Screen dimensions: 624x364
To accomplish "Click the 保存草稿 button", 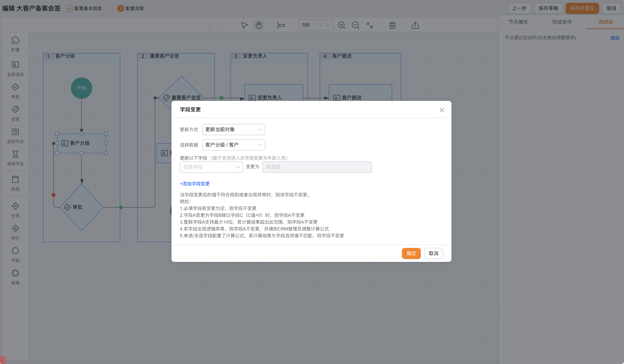I will (x=548, y=8).
